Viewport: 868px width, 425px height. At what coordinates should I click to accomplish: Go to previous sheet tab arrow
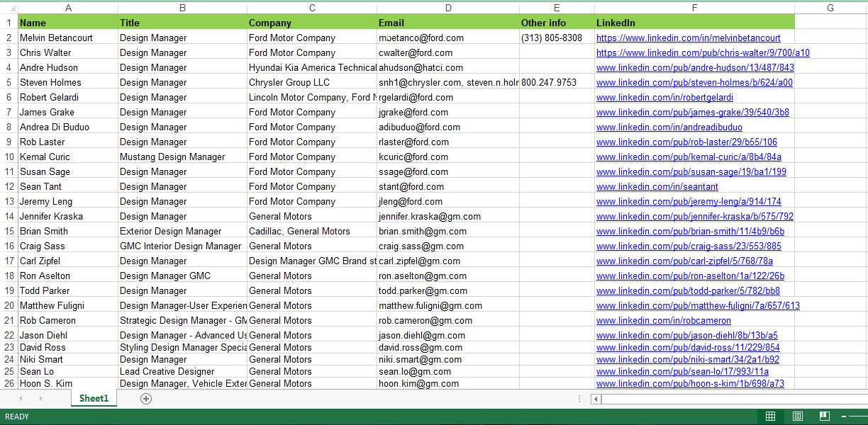(21, 399)
